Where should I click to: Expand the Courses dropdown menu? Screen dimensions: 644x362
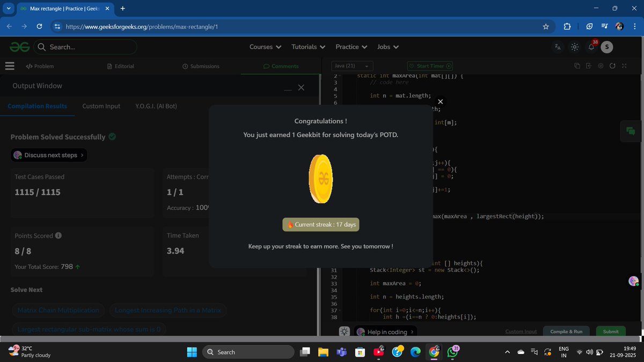266,47
